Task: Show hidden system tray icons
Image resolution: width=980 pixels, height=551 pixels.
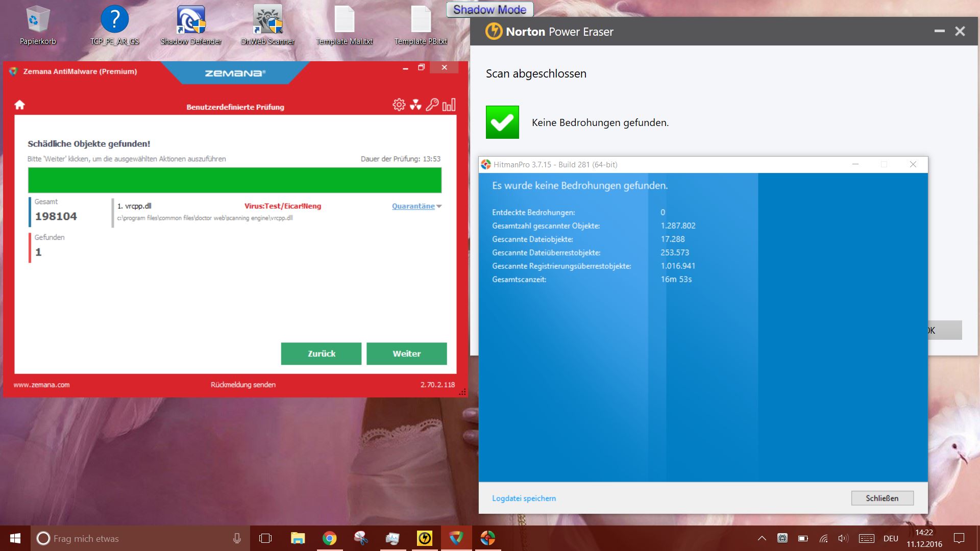Action: [x=762, y=538]
